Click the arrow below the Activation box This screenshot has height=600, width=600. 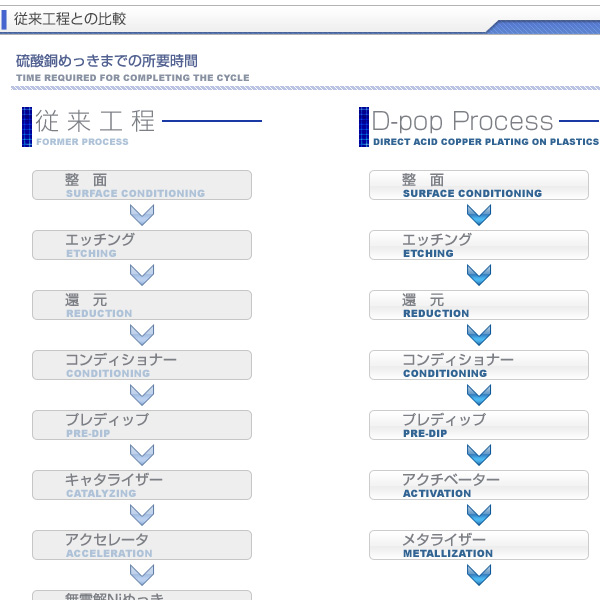pos(479,515)
